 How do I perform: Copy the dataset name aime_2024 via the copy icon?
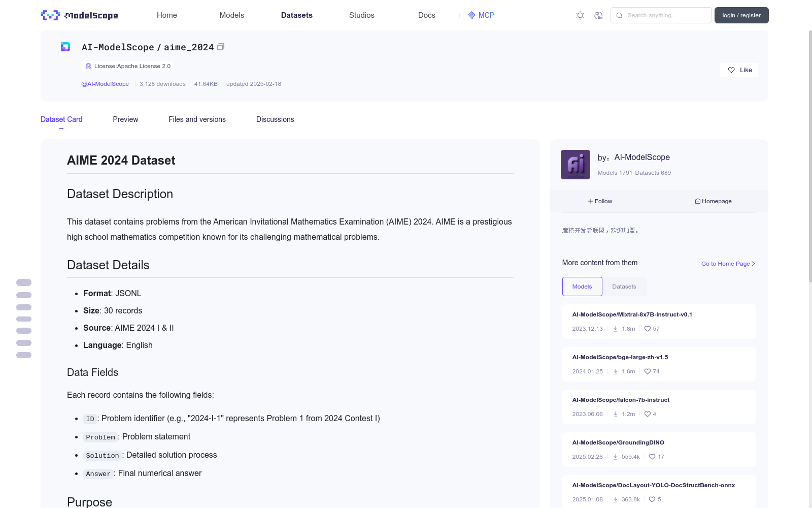point(221,47)
